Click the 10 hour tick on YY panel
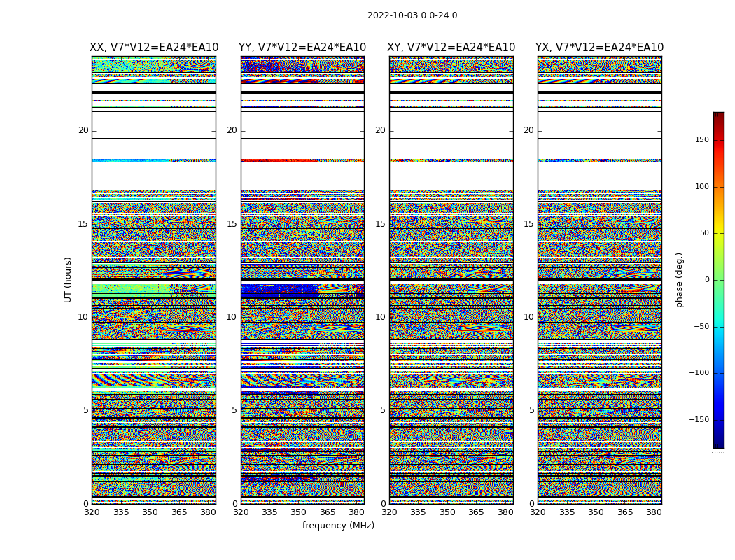735x560 pixels. [x=232, y=317]
